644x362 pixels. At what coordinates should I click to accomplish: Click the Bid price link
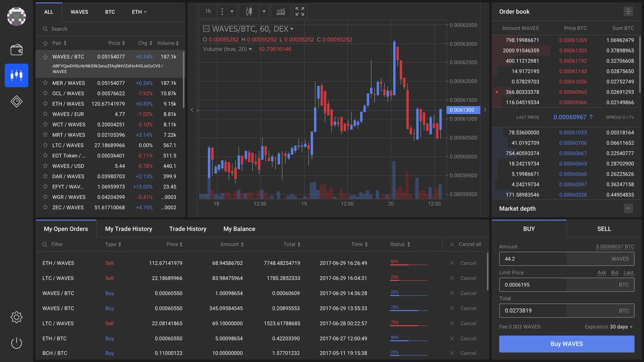click(x=615, y=273)
